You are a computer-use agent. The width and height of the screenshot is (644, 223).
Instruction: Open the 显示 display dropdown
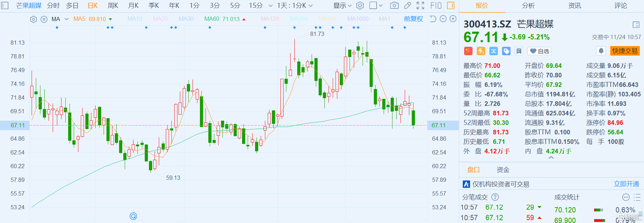tap(343, 6)
